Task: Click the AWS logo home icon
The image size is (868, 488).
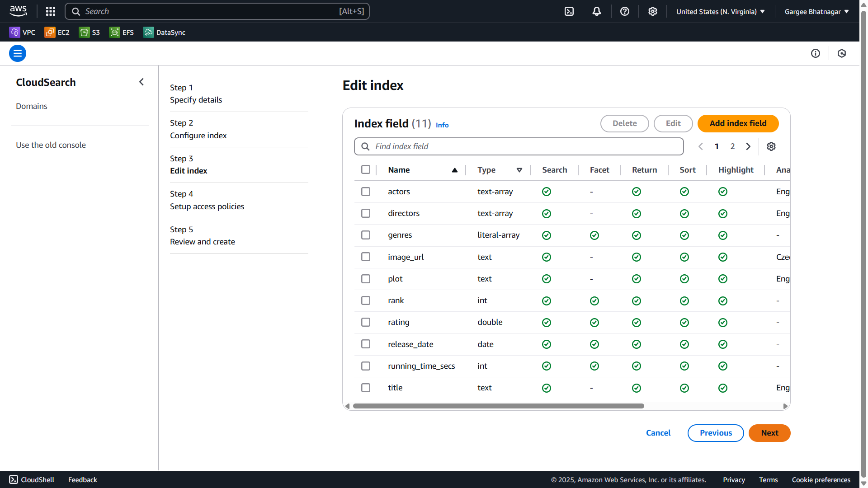Action: (x=18, y=11)
